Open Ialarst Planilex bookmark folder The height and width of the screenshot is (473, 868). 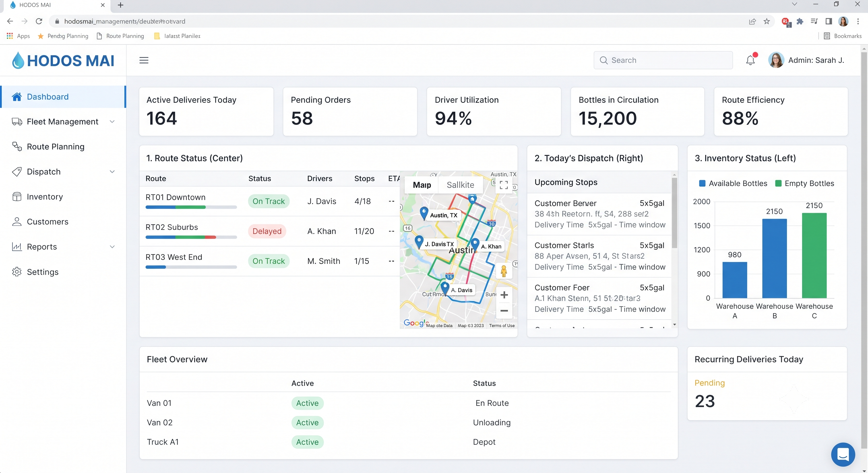pos(177,36)
